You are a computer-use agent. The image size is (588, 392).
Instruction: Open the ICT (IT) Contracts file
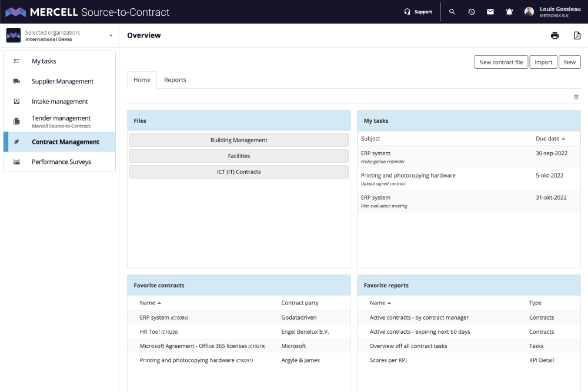(x=239, y=172)
